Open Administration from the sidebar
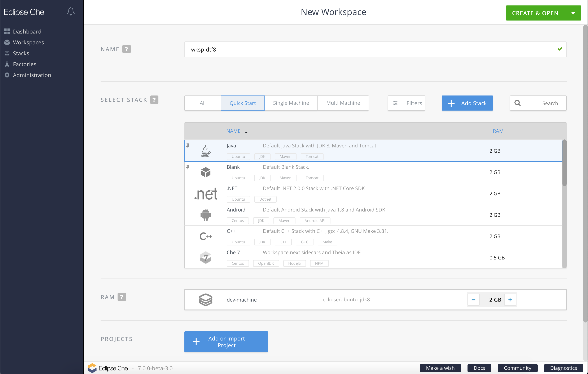 pos(32,75)
